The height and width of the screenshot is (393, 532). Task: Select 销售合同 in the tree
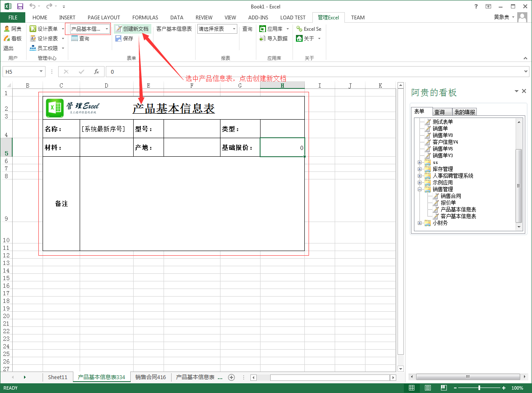click(x=451, y=196)
